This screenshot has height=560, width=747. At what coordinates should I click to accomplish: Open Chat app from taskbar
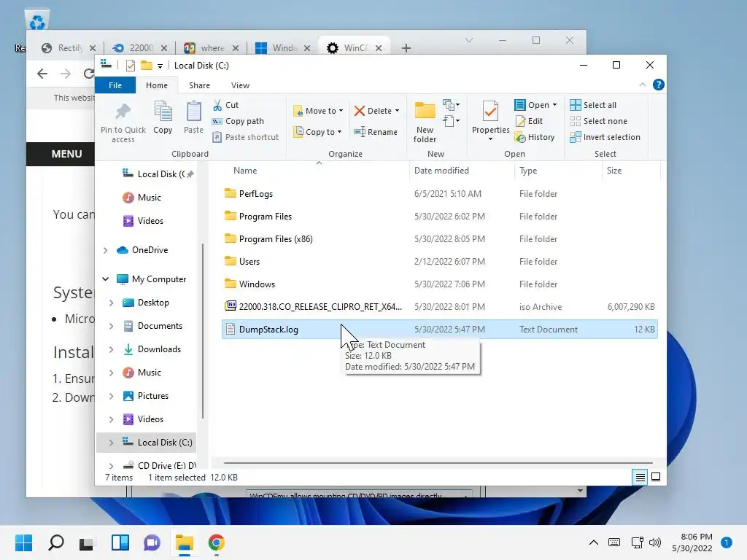[x=152, y=542]
